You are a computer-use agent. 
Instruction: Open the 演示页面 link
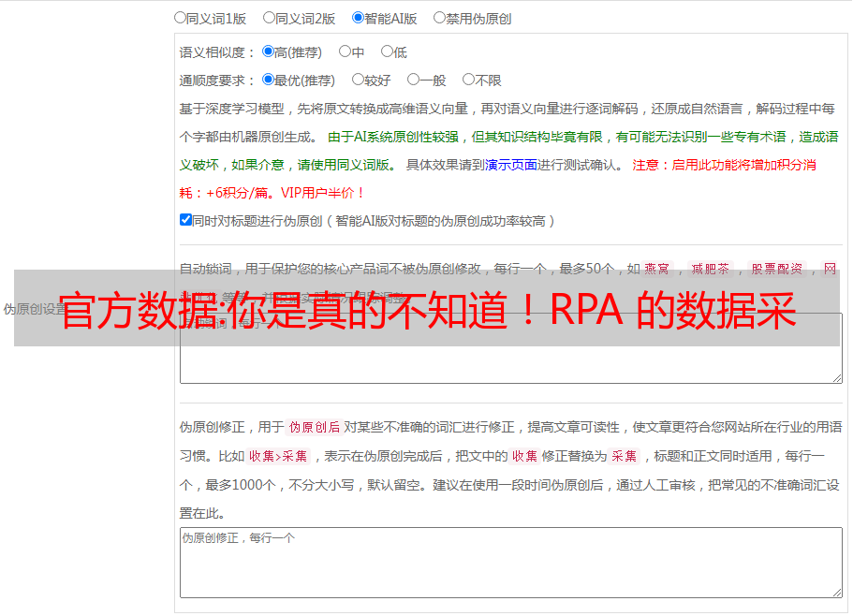pyautogui.click(x=510, y=165)
